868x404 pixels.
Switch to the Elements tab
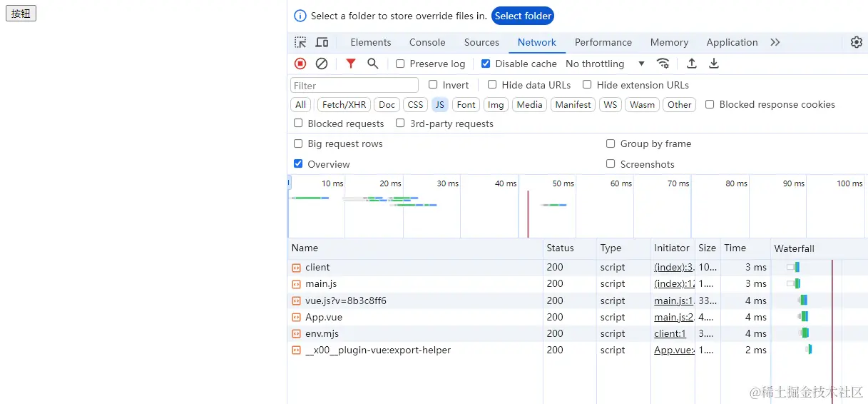(371, 42)
